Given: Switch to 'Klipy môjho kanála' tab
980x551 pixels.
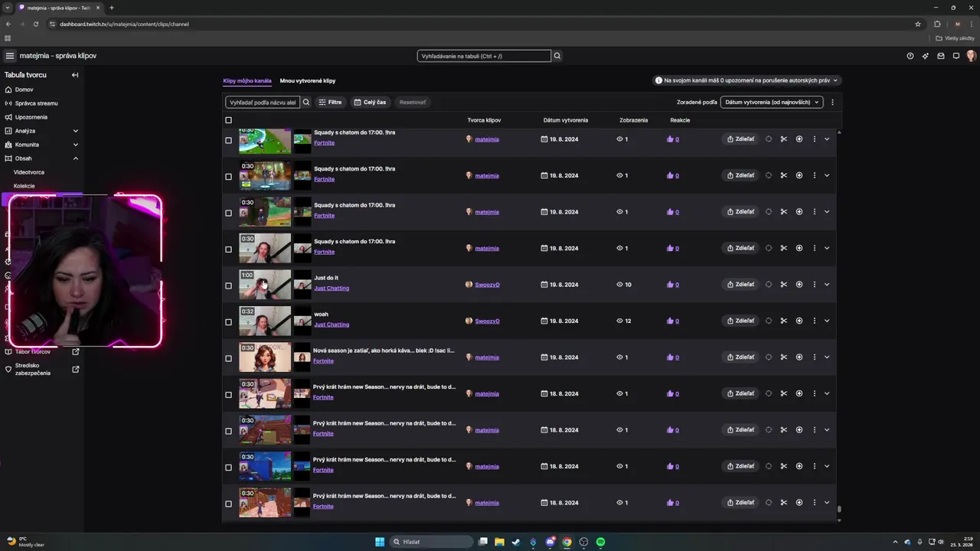Looking at the screenshot, I should point(247,80).
